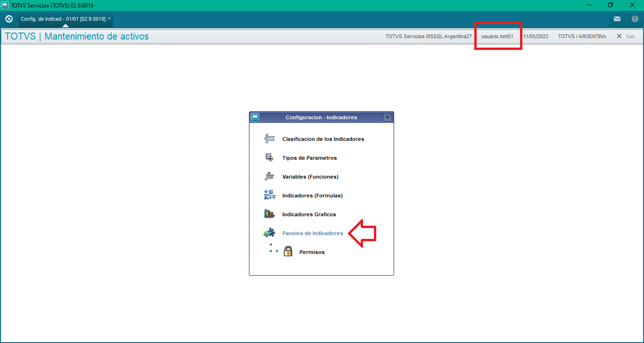
Task: Minimize the TOTVS Servicios window
Action: click(588, 5)
